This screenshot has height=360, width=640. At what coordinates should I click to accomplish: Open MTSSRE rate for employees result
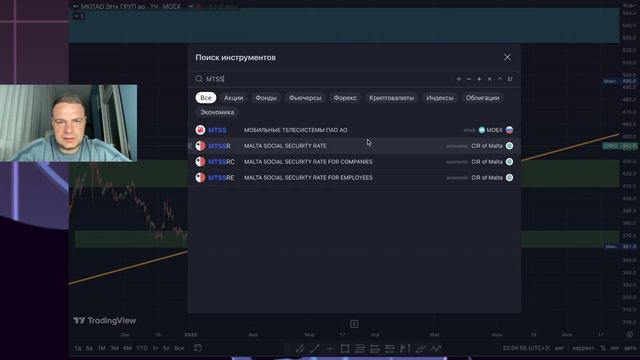pyautogui.click(x=354, y=178)
